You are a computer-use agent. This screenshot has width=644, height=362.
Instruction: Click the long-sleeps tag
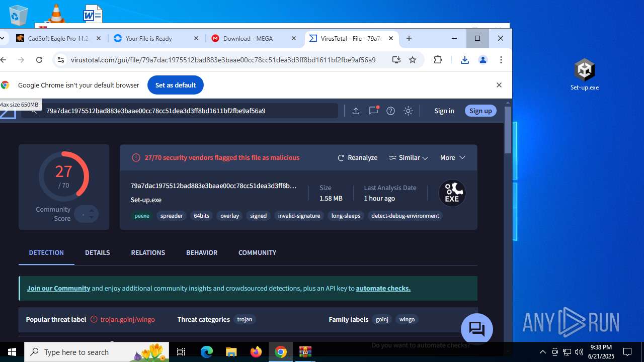[x=346, y=216]
